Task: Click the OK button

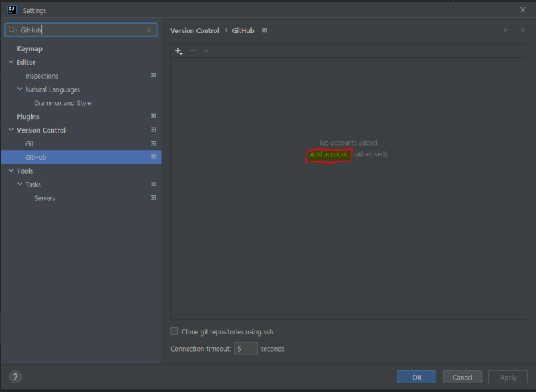Action: coord(416,377)
